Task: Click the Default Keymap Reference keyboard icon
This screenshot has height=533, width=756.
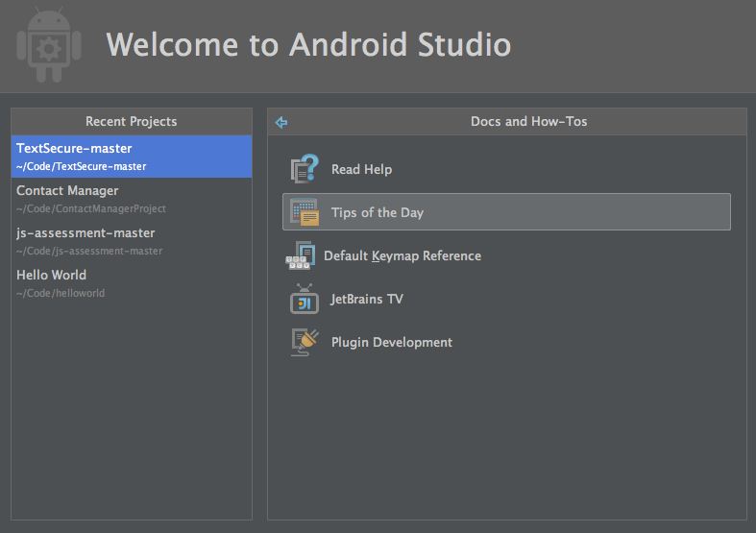Action: (300, 255)
